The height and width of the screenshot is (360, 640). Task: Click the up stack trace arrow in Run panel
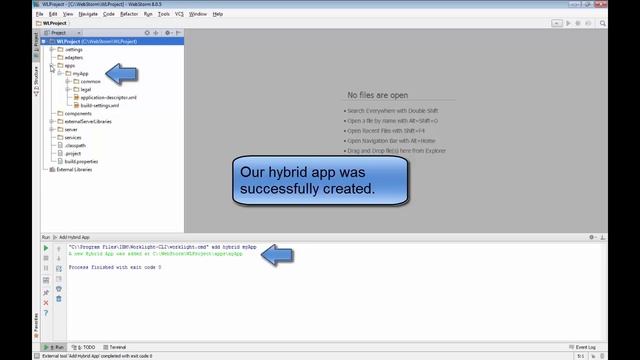(59, 249)
